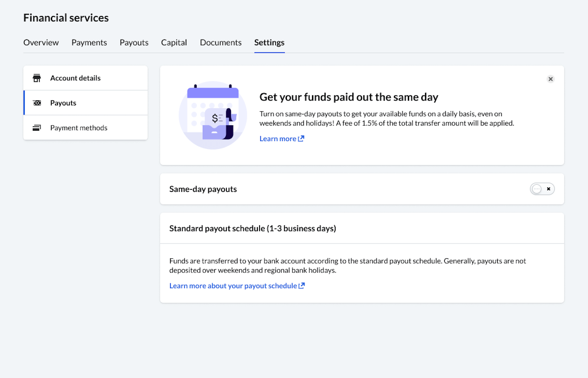Click the Learn more link in the banner

[x=278, y=138]
